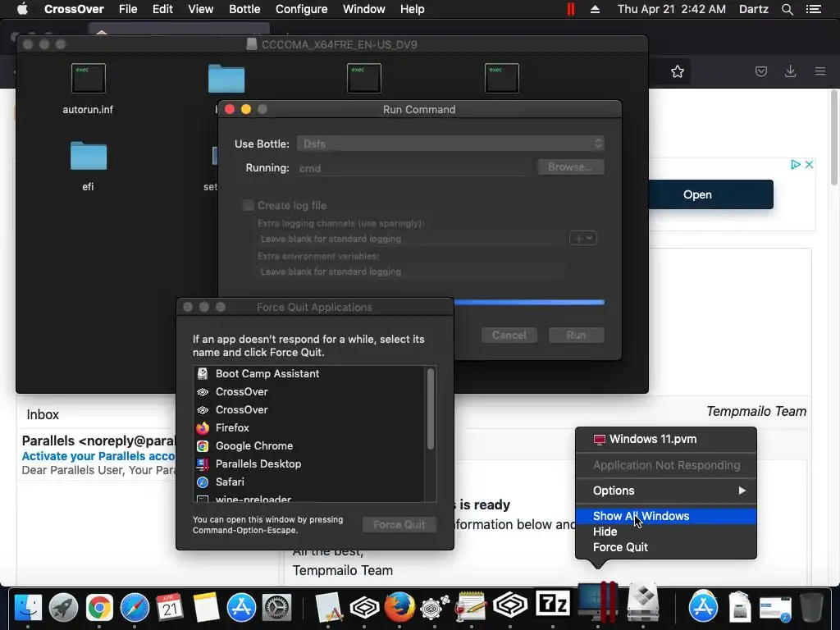840x630 pixels.
Task: Click the Firefox icon in the Dock
Action: tap(399, 607)
